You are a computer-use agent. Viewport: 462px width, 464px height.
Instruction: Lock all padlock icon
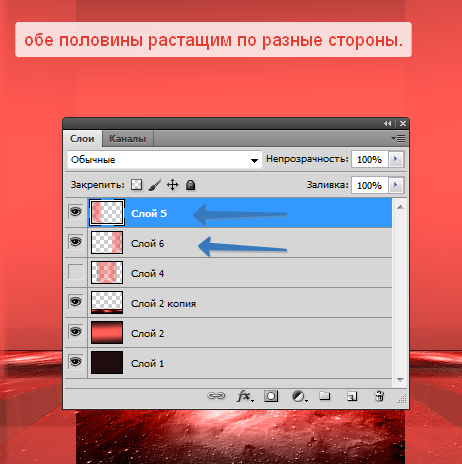tap(190, 185)
